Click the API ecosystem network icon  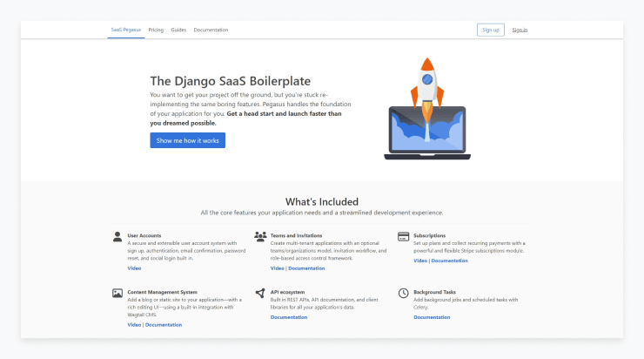tap(260, 293)
